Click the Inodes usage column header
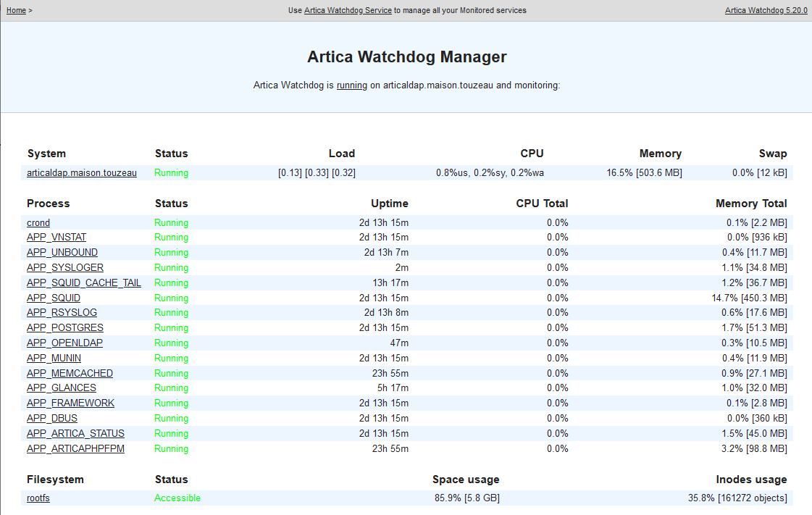The height and width of the screenshot is (515, 812). (x=751, y=480)
